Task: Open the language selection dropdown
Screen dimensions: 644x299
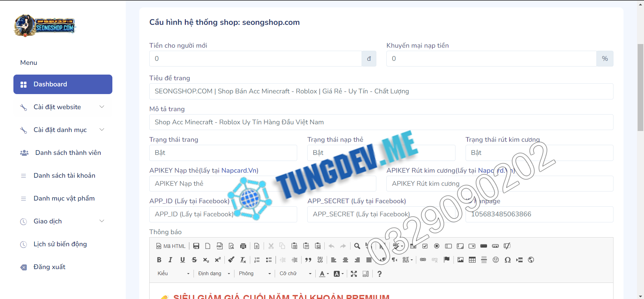Action: click(x=408, y=260)
